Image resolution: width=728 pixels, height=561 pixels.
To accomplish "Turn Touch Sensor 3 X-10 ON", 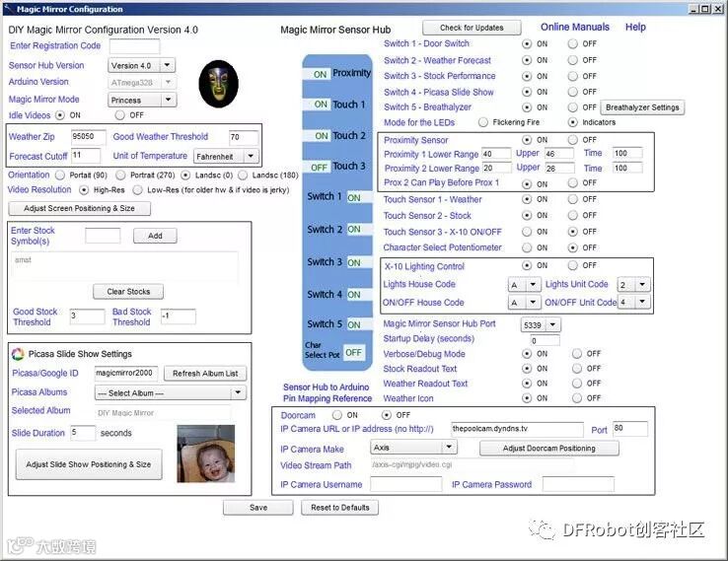I will point(527,232).
